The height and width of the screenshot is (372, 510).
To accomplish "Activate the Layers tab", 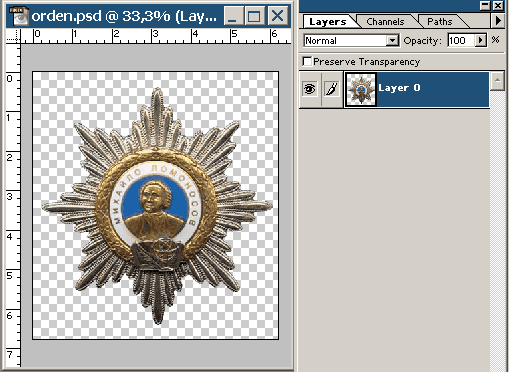I will (328, 22).
